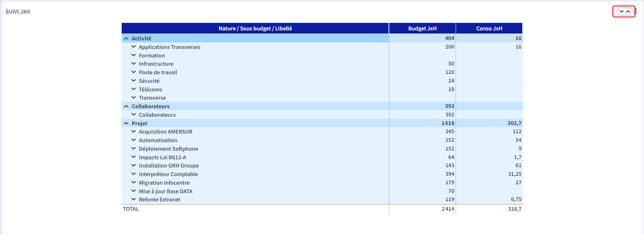The image size is (644, 235).
Task: Select Projet conso total 302,7
Action: (x=514, y=123)
